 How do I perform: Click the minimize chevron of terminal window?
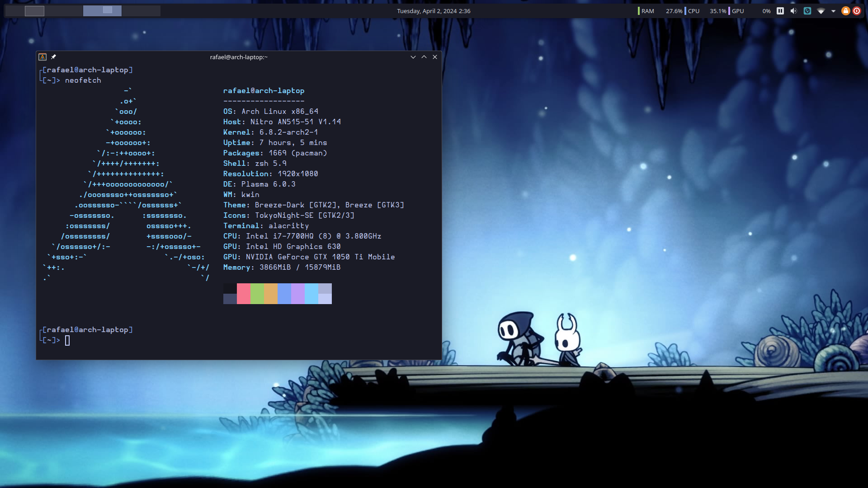tap(413, 57)
